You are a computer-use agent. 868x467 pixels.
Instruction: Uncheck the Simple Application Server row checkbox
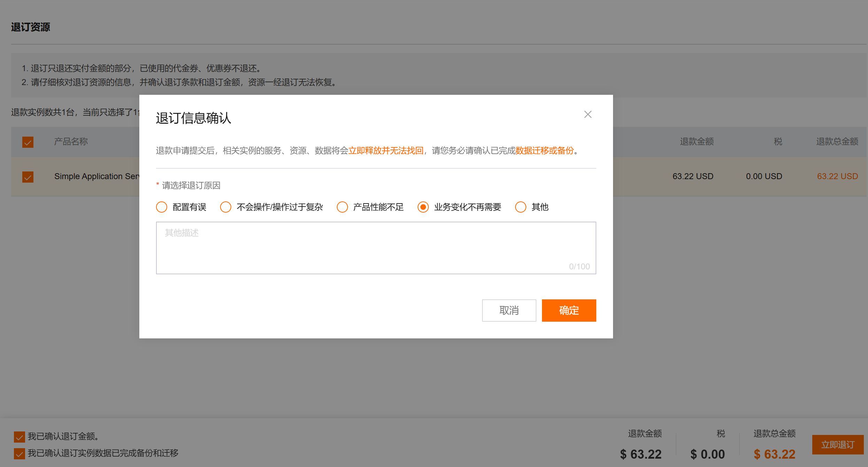click(28, 177)
